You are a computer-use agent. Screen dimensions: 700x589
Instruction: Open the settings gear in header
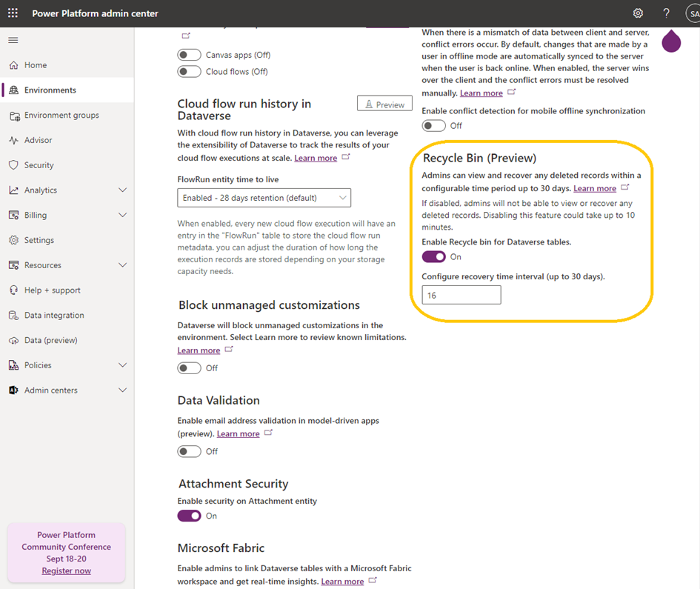tap(638, 13)
